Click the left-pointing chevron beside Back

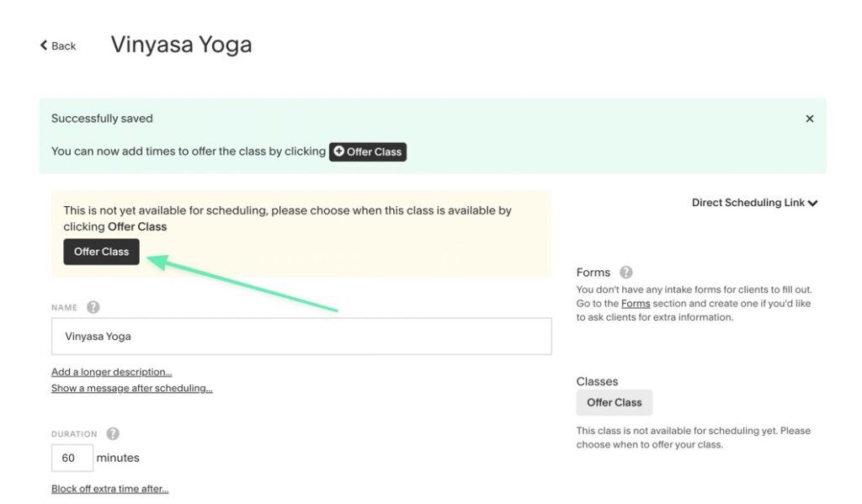pos(43,45)
